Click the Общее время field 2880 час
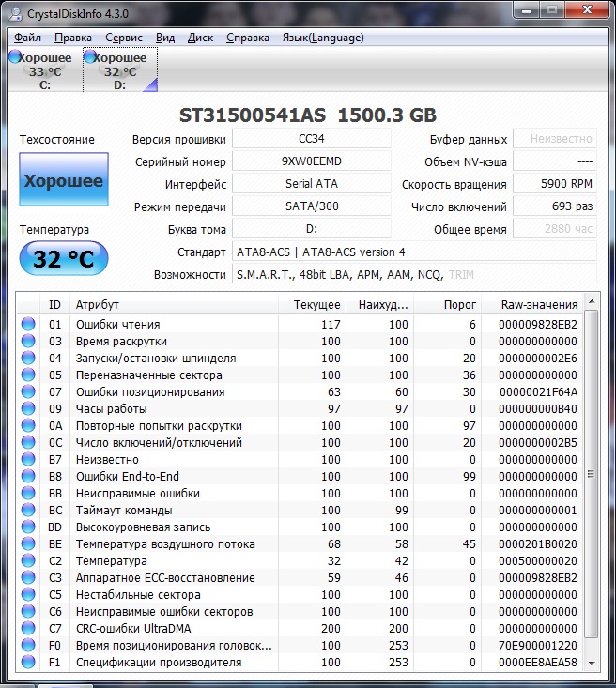The image size is (616, 688). [x=555, y=229]
